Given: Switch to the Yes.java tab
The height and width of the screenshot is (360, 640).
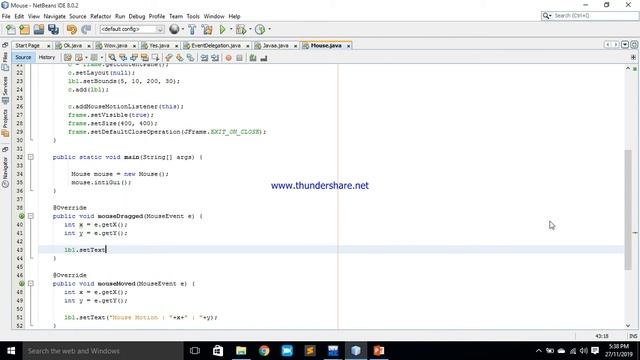Looking at the screenshot, I should pyautogui.click(x=159, y=46).
